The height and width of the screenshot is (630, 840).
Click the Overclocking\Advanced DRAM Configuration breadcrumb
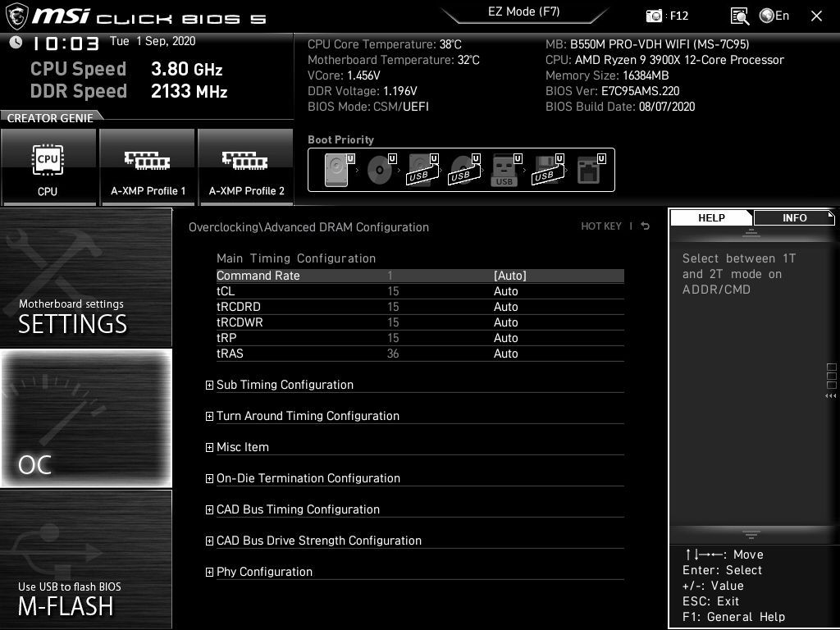coord(308,227)
